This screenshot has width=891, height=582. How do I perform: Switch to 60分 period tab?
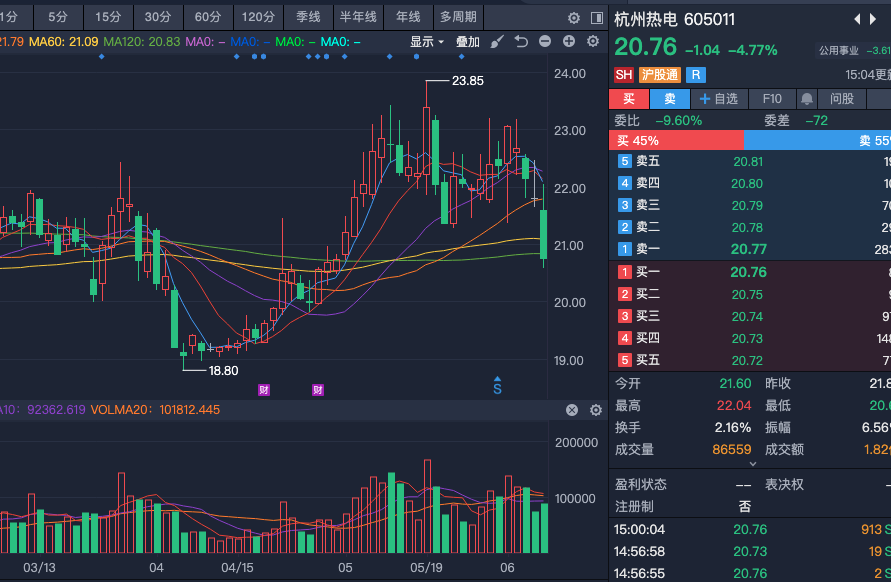208,17
